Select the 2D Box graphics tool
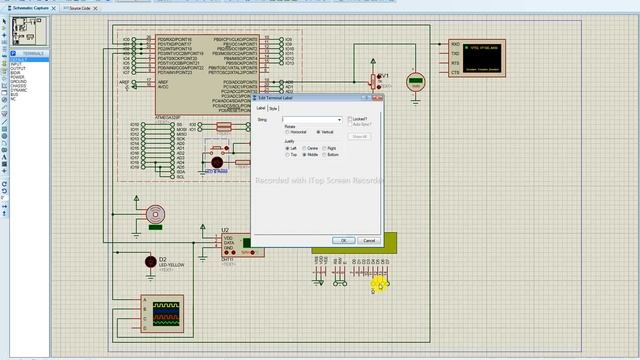Image resolution: width=640 pixels, height=360 pixels. click(4, 129)
